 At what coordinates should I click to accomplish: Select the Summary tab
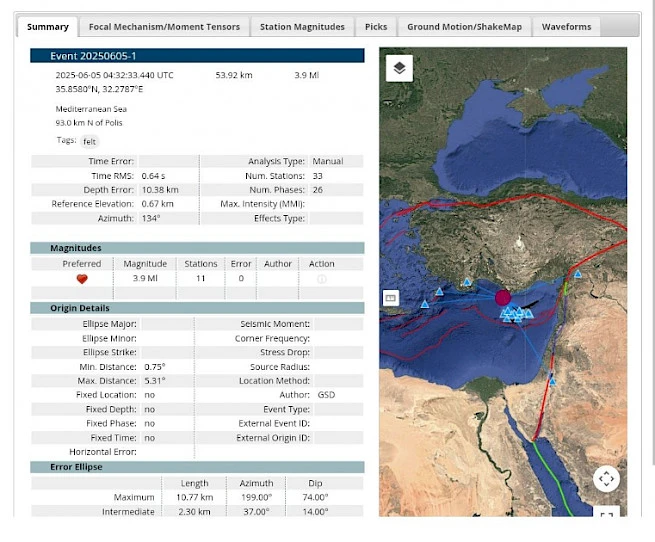48,27
